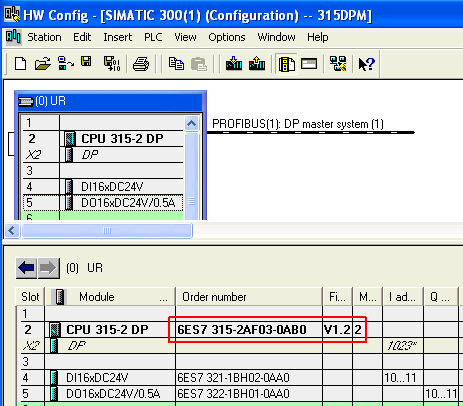Click the Download to Module icon
463x406 pixels.
click(234, 63)
